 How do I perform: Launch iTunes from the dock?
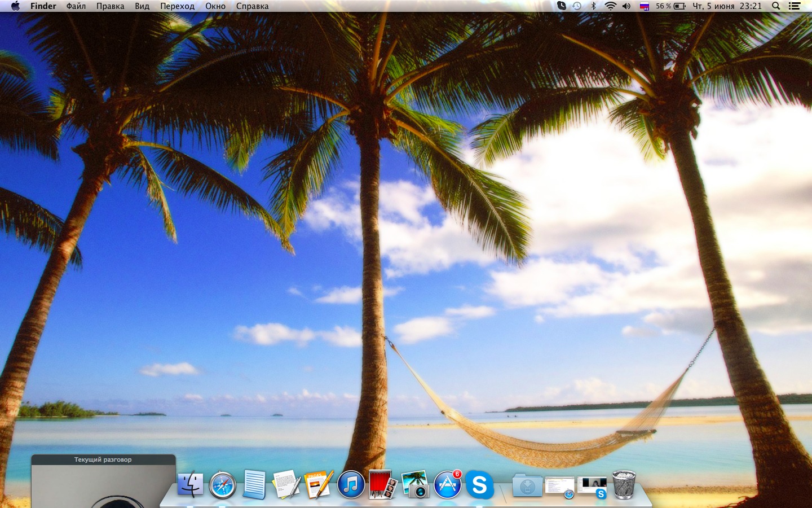tap(351, 485)
